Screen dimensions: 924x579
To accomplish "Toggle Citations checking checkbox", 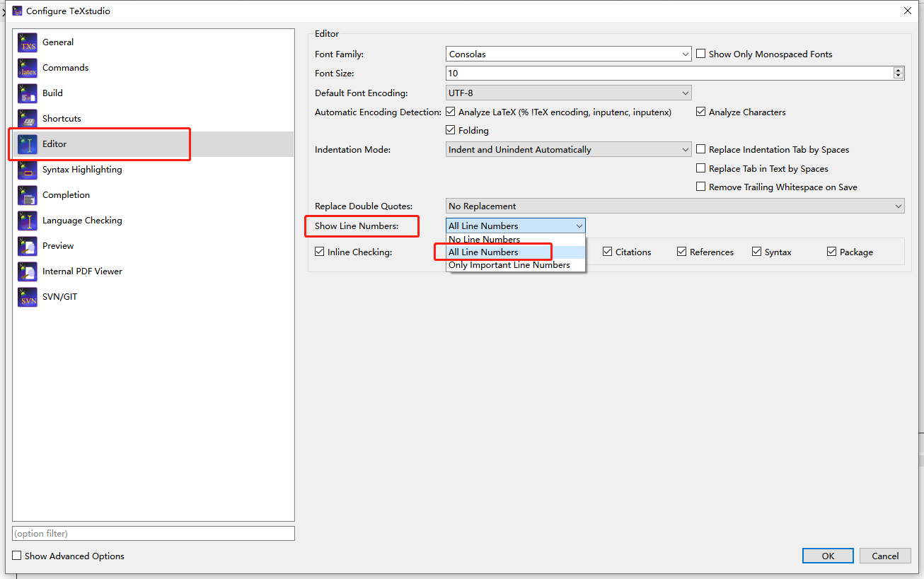I will tap(607, 252).
